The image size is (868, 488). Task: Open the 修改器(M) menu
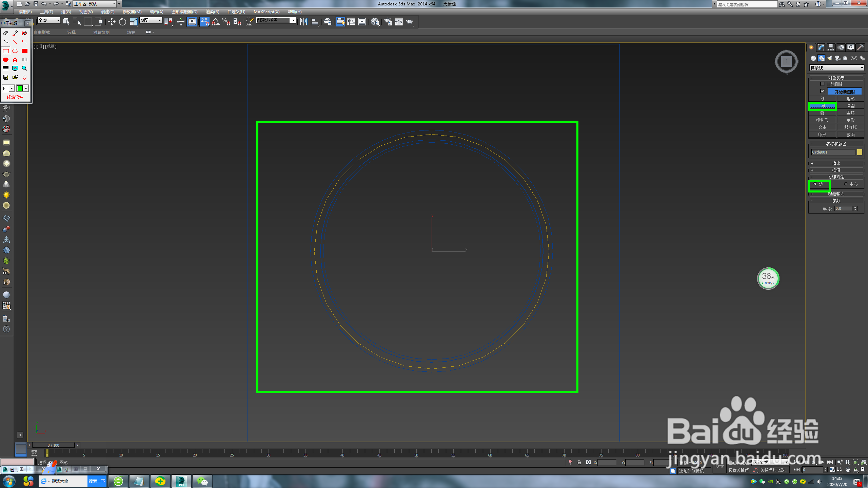(132, 12)
